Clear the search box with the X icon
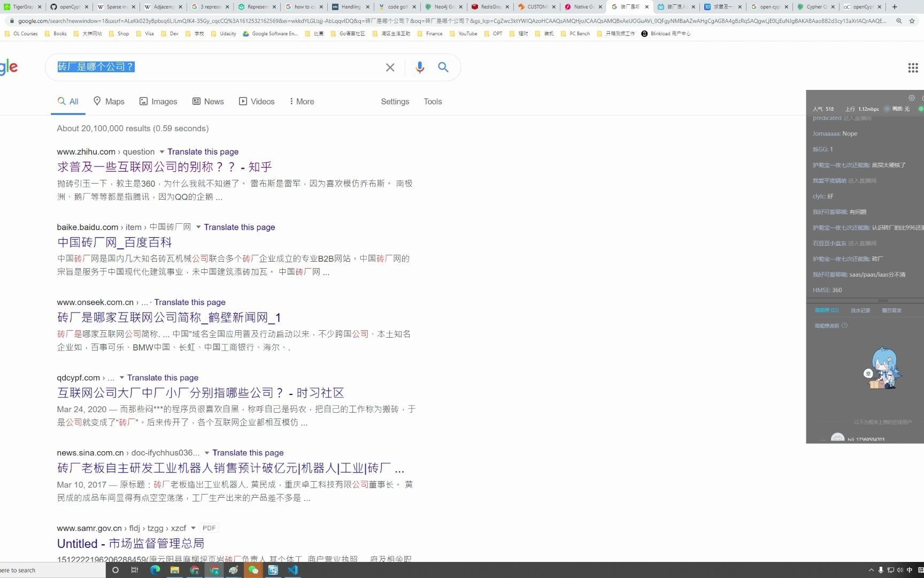The width and height of the screenshot is (924, 578). pyautogui.click(x=390, y=67)
